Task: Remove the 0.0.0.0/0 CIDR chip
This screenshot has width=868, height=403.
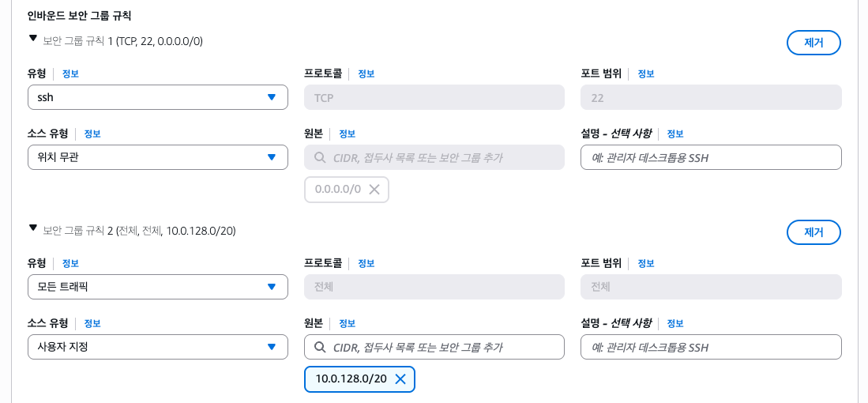Action: click(374, 190)
